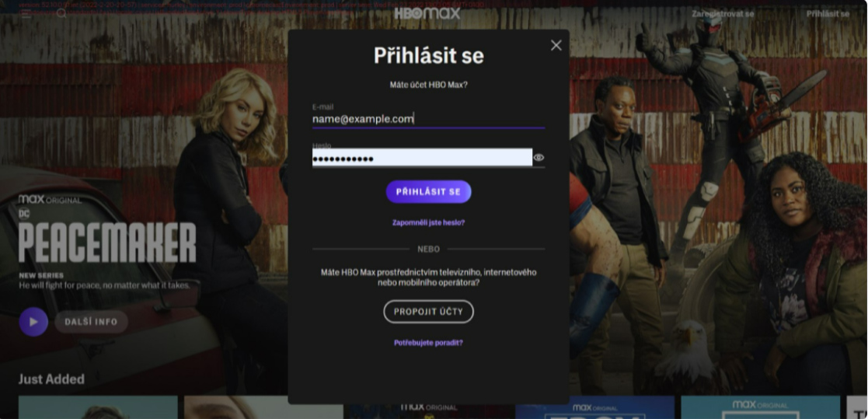Open the Zapomněli jste heslo? link
The width and height of the screenshot is (868, 419).
[428, 222]
